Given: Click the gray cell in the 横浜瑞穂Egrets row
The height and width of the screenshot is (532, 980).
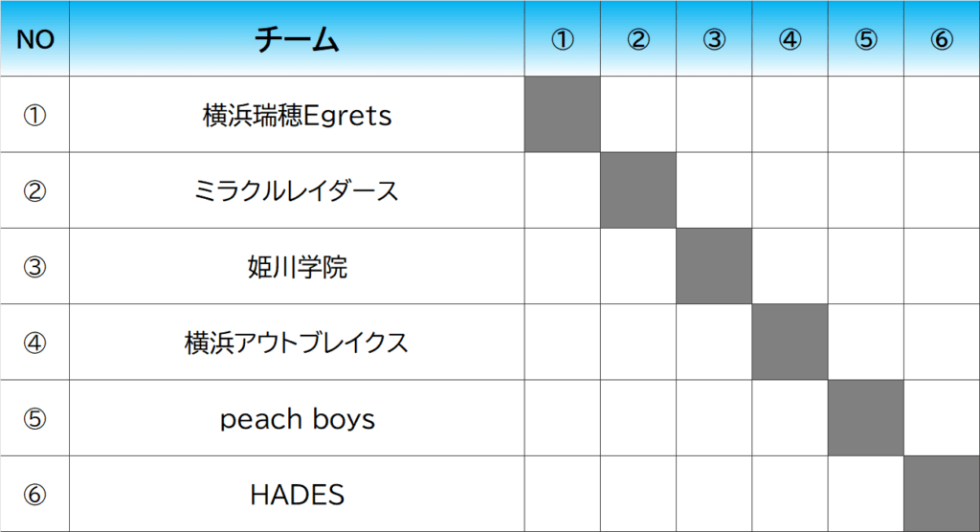Looking at the screenshot, I should (x=563, y=115).
